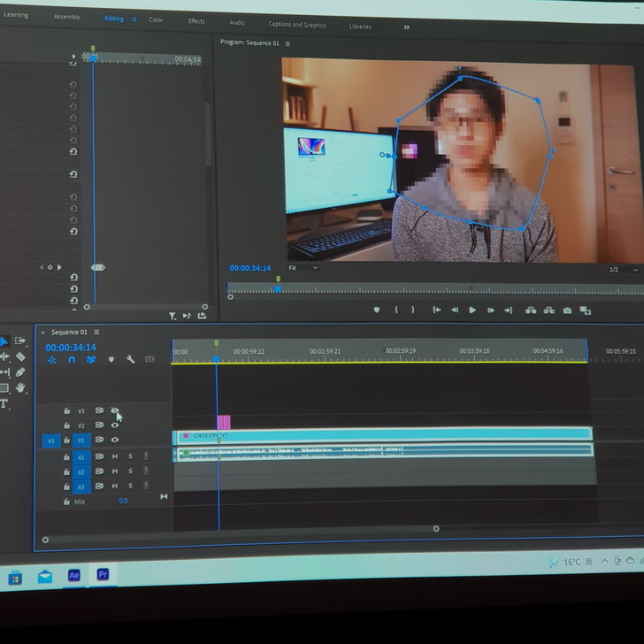Switch to the Color workspace tab
The image size is (644, 644).
(x=156, y=19)
